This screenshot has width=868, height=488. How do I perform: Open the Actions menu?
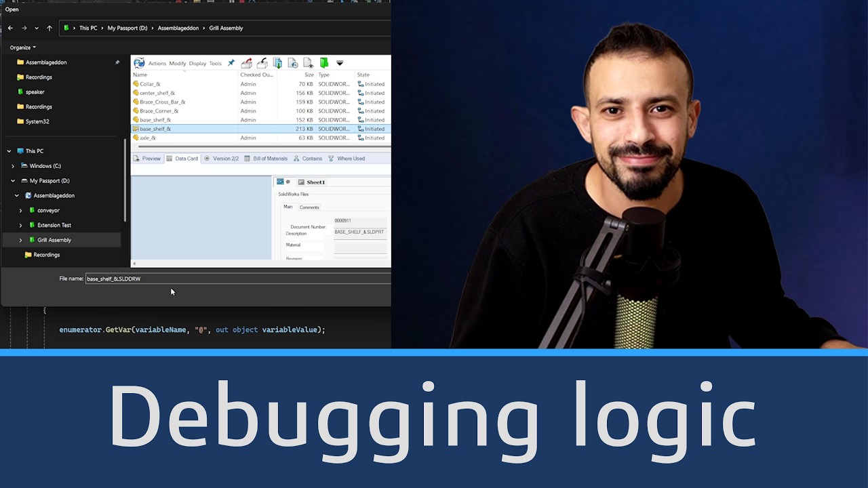(157, 64)
